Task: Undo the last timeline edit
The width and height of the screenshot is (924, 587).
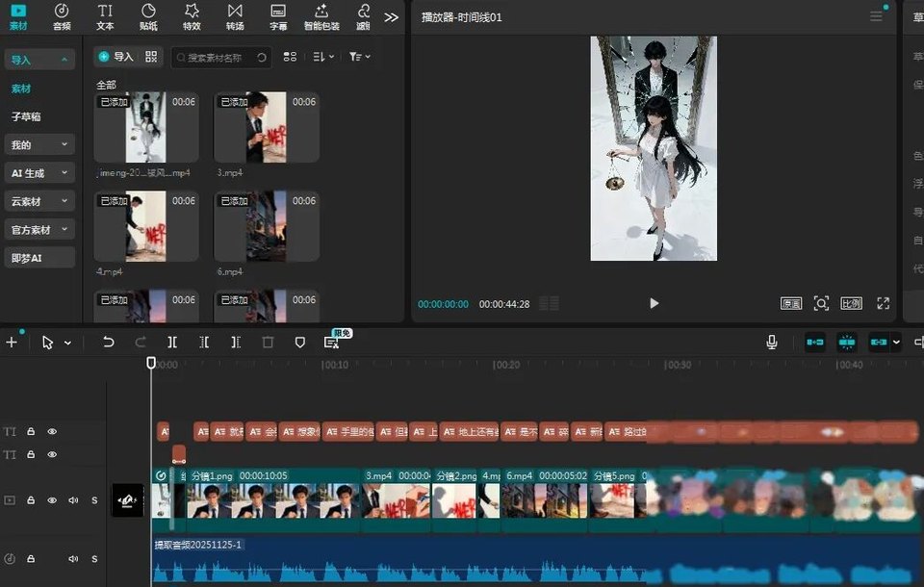Action: (108, 342)
